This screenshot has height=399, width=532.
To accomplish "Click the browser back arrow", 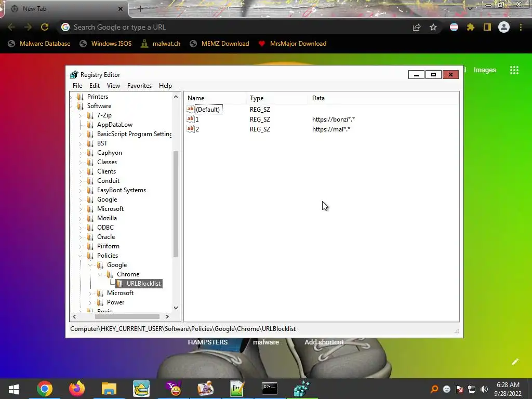I will point(11,27).
